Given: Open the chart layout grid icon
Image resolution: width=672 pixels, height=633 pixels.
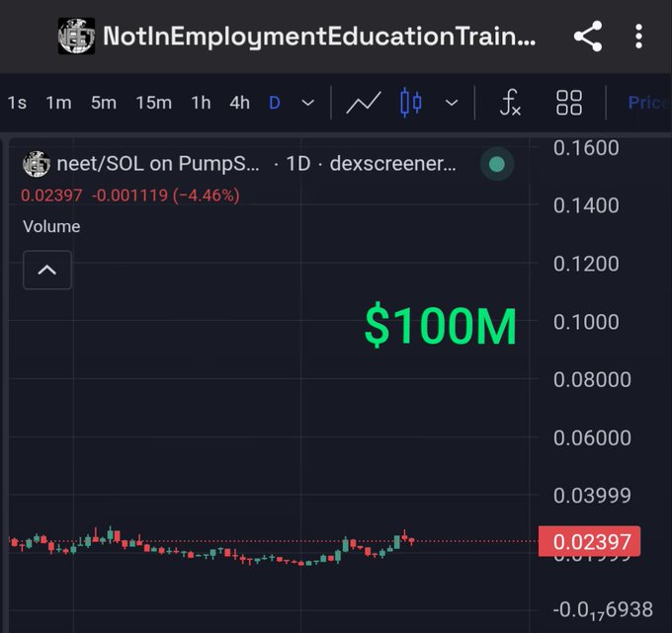Looking at the screenshot, I should pyautogui.click(x=568, y=103).
